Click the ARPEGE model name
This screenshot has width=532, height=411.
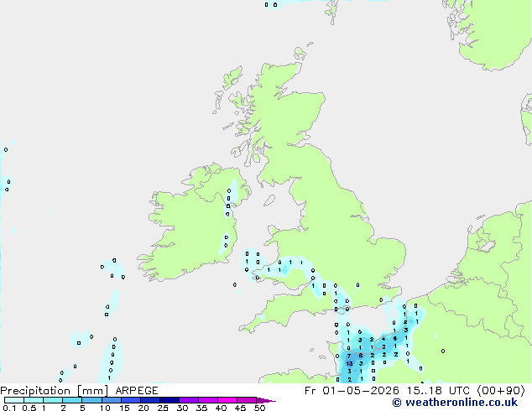click(x=137, y=391)
